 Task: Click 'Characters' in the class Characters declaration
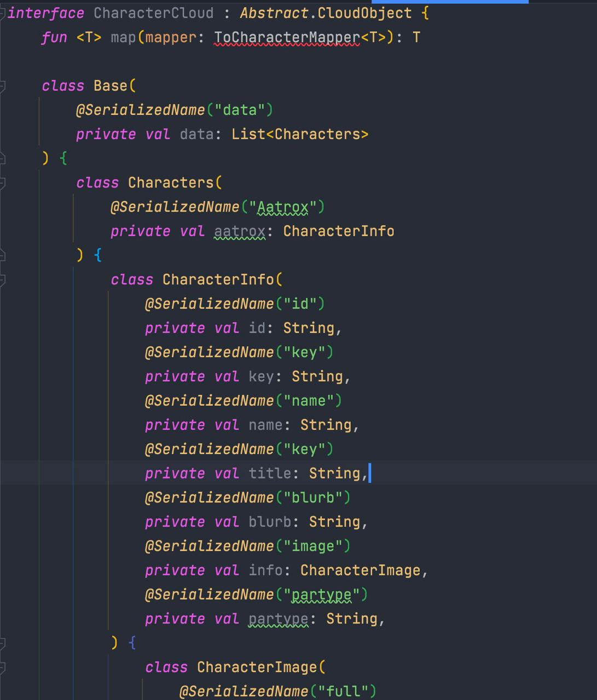click(171, 183)
